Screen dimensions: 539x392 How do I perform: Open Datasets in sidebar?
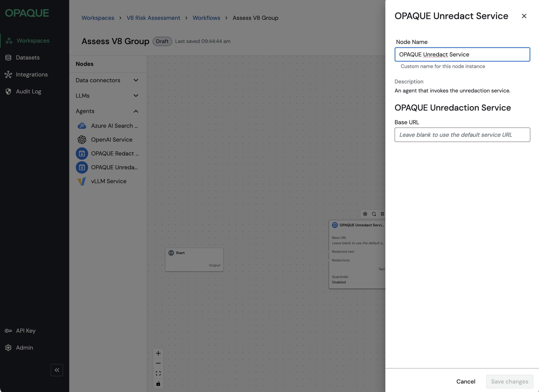tap(28, 57)
